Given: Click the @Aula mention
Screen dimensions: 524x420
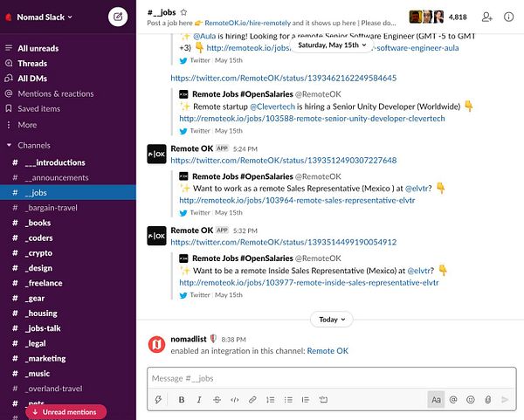Looking at the screenshot, I should (x=204, y=36).
